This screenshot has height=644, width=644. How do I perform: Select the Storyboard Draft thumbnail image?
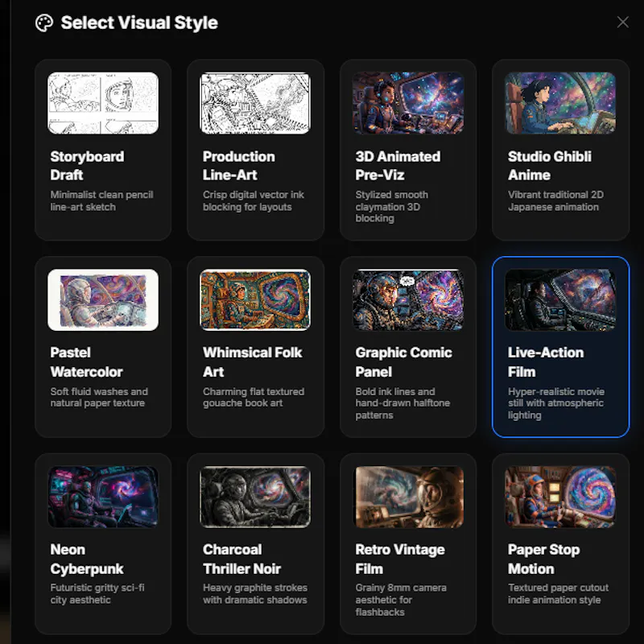(103, 103)
